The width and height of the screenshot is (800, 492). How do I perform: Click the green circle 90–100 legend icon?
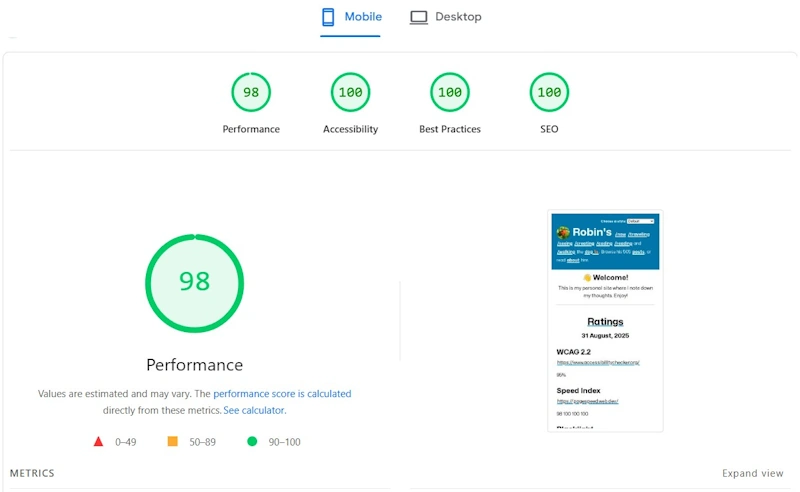coord(252,441)
